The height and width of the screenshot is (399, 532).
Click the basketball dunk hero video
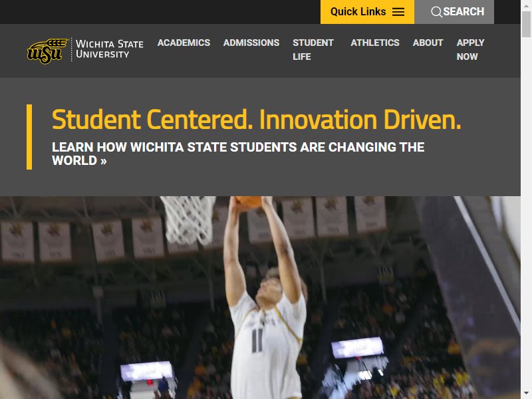(x=260, y=297)
